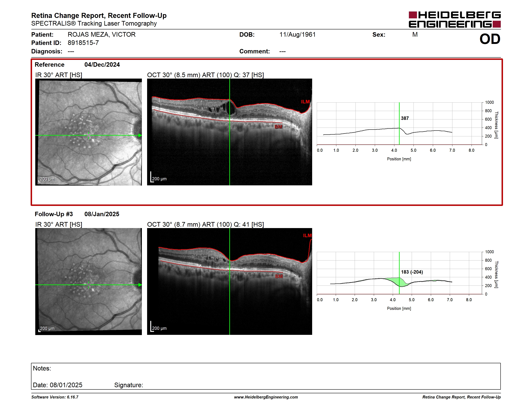Click the Reference OCT title Q: 37

point(205,75)
